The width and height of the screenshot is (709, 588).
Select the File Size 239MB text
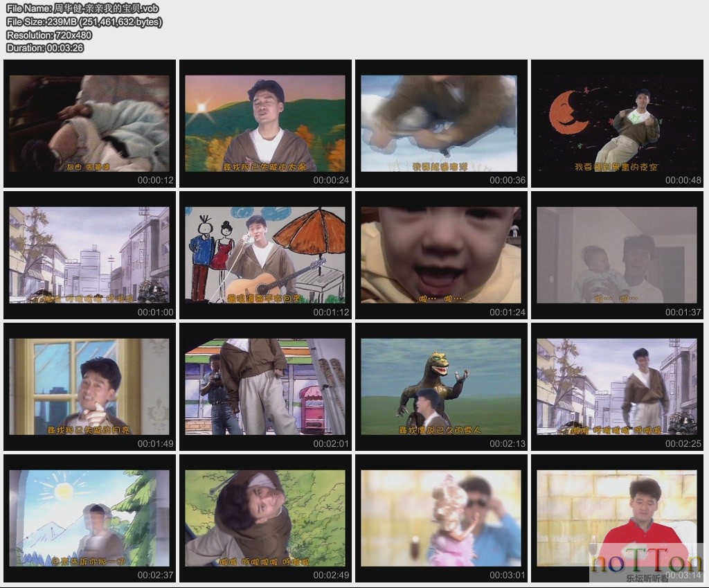pyautogui.click(x=84, y=21)
